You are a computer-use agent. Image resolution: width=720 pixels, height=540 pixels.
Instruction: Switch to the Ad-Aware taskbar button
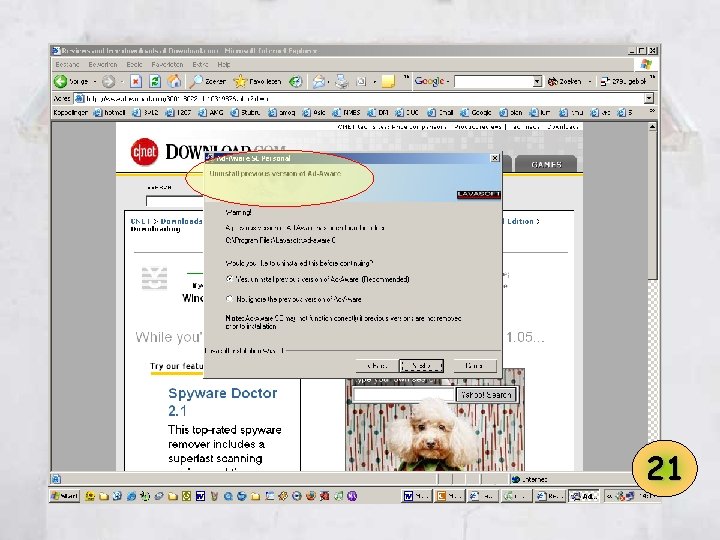pos(584,496)
